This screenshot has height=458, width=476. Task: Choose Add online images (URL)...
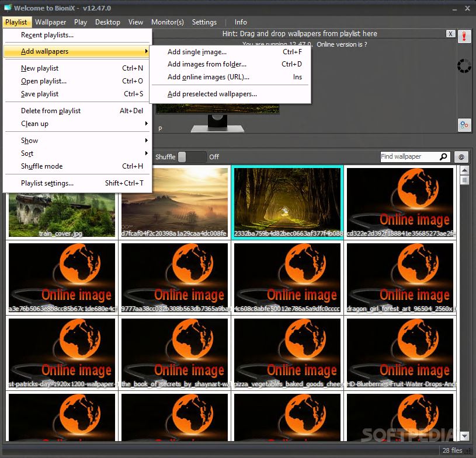[x=230, y=77]
